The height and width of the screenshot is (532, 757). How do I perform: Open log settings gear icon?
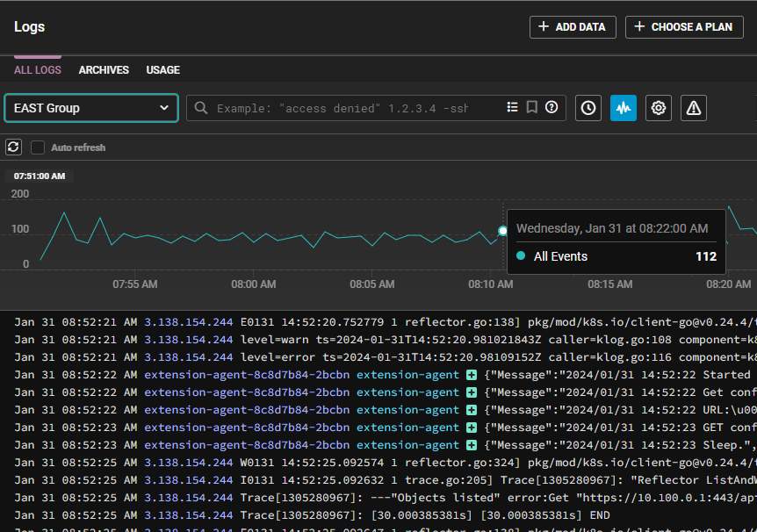point(659,108)
